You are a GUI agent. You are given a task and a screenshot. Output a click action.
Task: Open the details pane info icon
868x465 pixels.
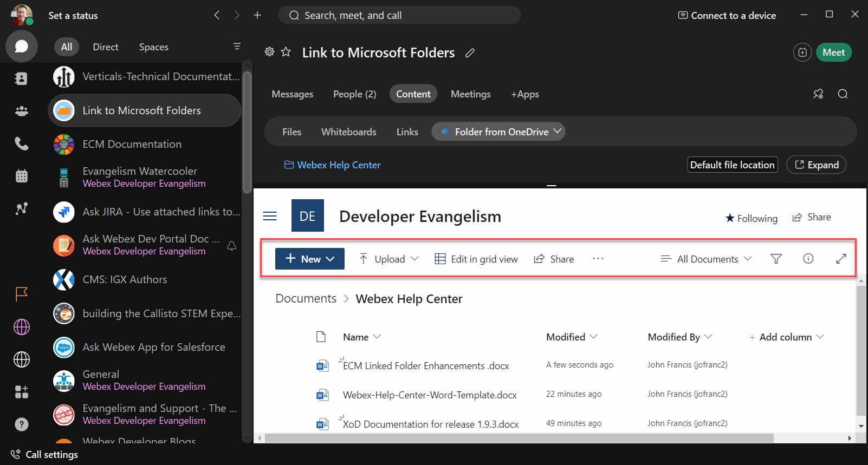pos(808,259)
